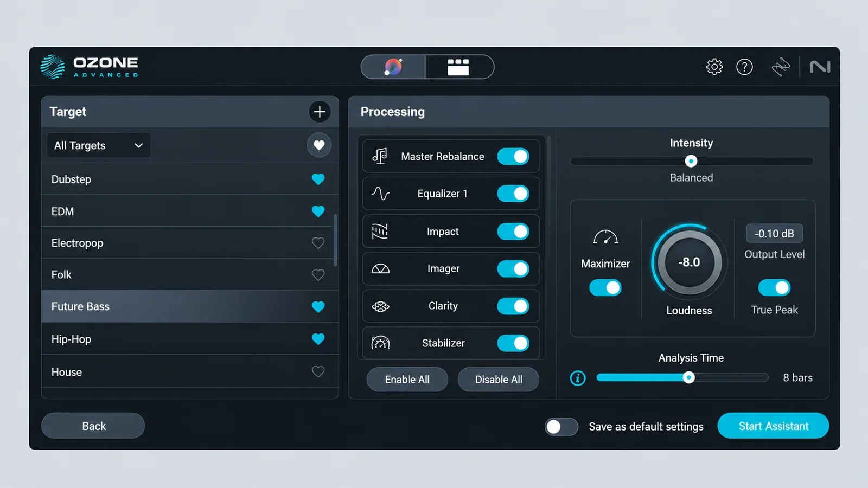Image resolution: width=868 pixels, height=488 pixels.
Task: Open the help question mark icon
Action: 744,67
